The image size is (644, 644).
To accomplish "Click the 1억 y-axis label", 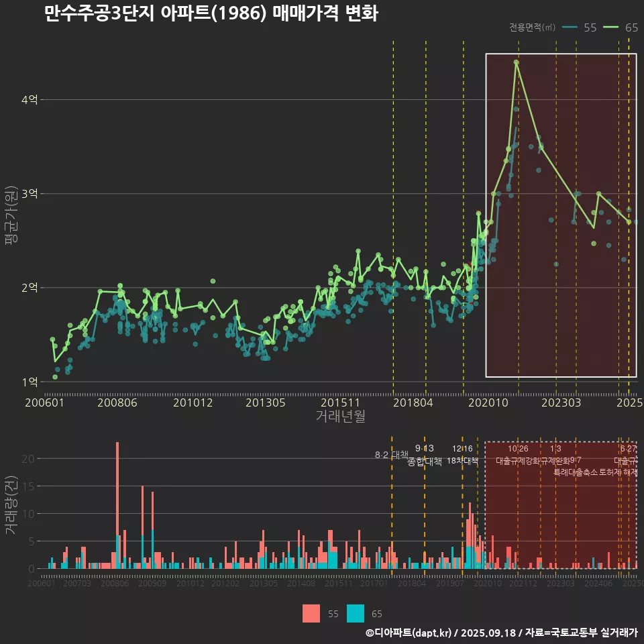I will click(30, 382).
